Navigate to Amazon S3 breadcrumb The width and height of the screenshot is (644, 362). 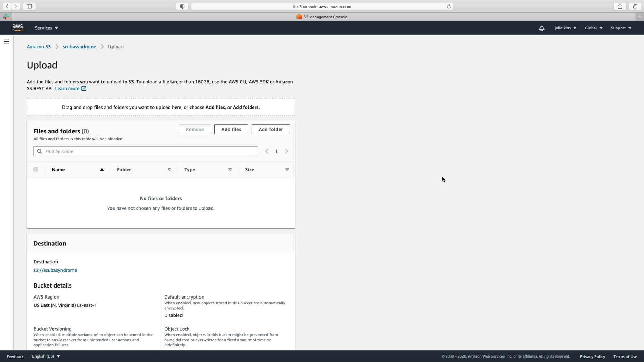pyautogui.click(x=39, y=47)
